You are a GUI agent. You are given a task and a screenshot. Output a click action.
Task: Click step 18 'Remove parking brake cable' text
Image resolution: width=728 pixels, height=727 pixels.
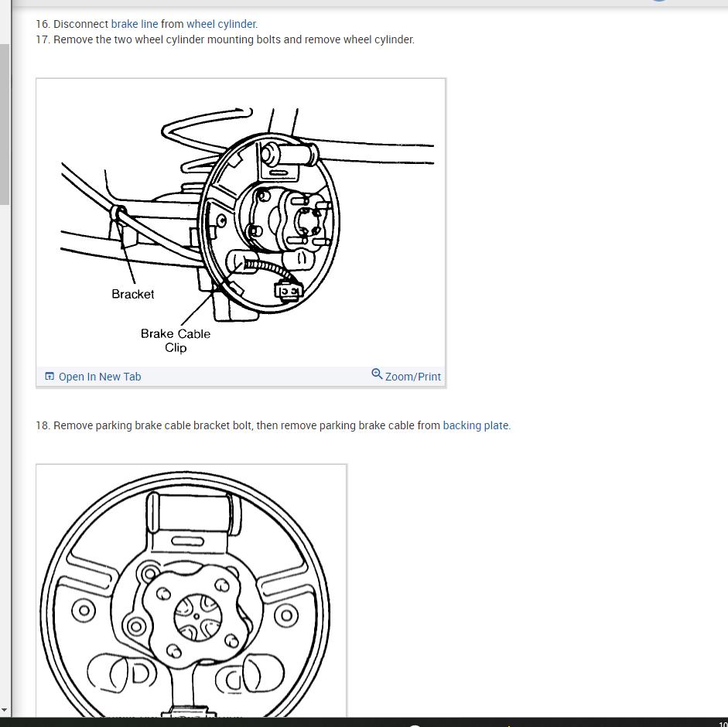273,425
